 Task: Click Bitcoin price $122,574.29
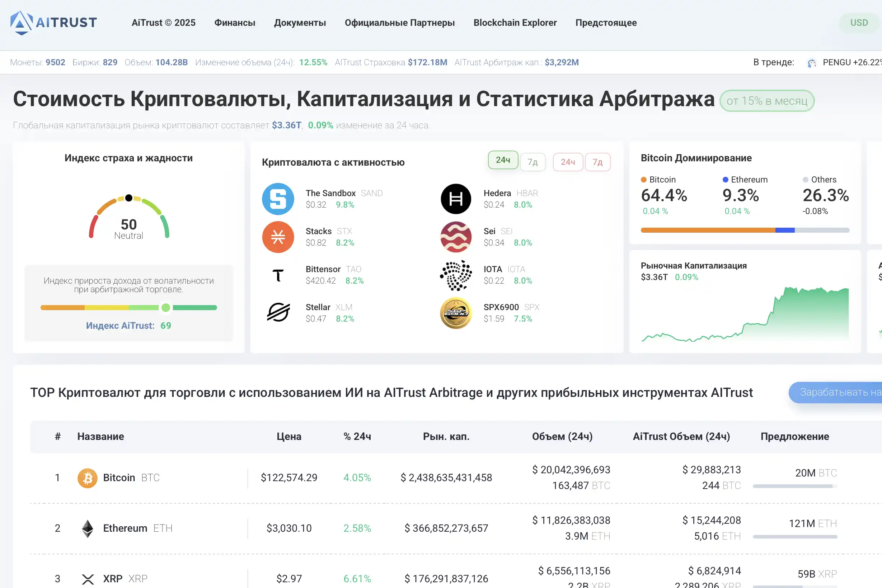(289, 478)
